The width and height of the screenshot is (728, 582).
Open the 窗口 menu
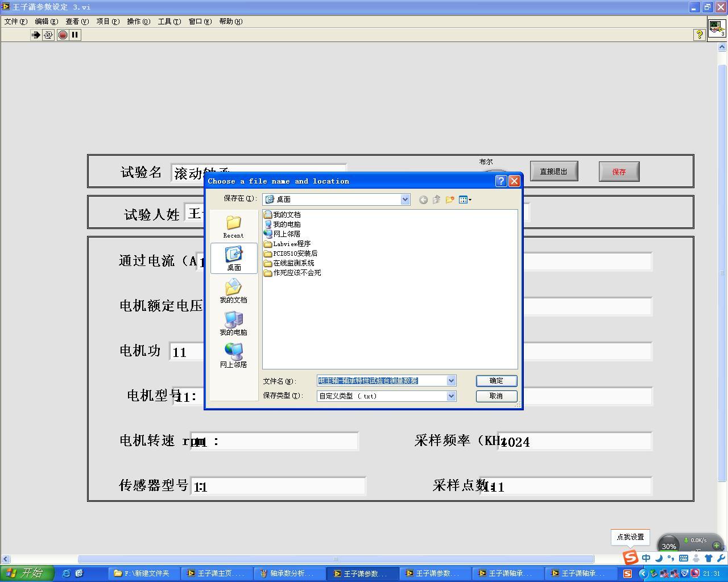(200, 21)
